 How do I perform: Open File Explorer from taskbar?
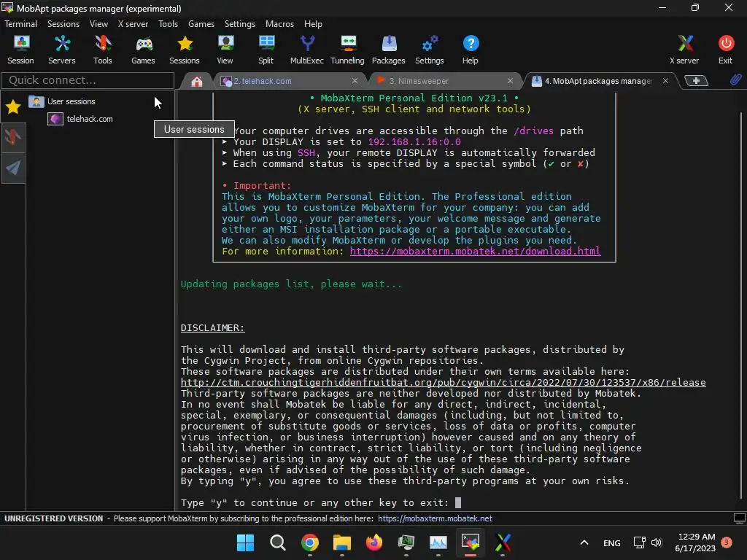(341, 542)
